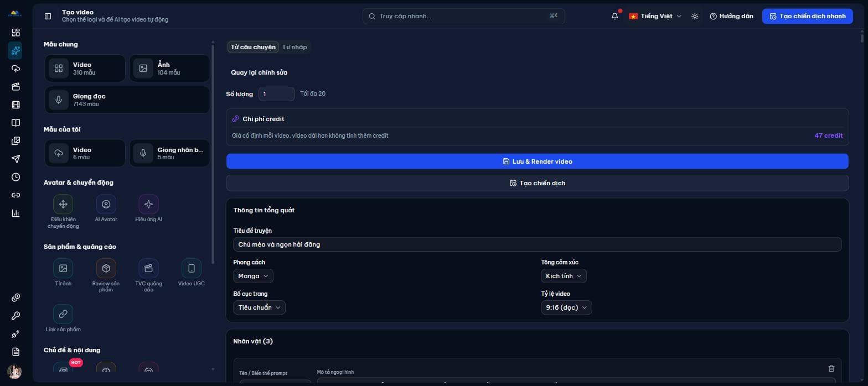This screenshot has width=868, height=386.
Task: Click the Lưu & Render video button
Action: pos(537,161)
